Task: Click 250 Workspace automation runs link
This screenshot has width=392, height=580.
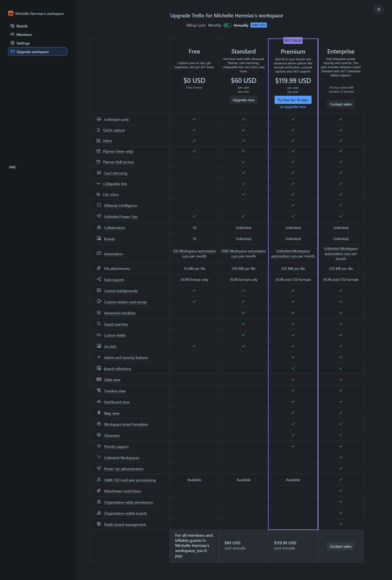Action: coord(194,254)
